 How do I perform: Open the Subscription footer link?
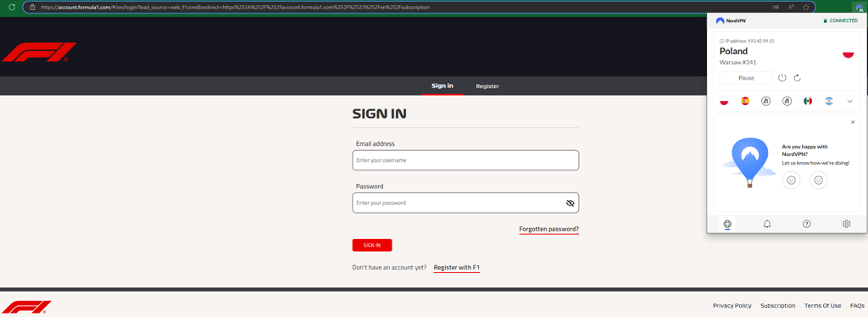(778, 305)
